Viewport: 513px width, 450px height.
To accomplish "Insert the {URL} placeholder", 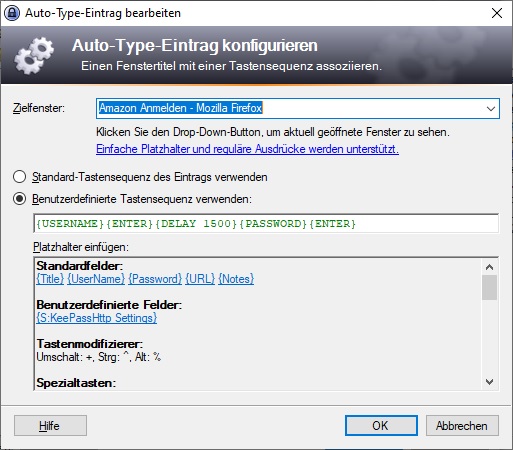I will click(200, 279).
